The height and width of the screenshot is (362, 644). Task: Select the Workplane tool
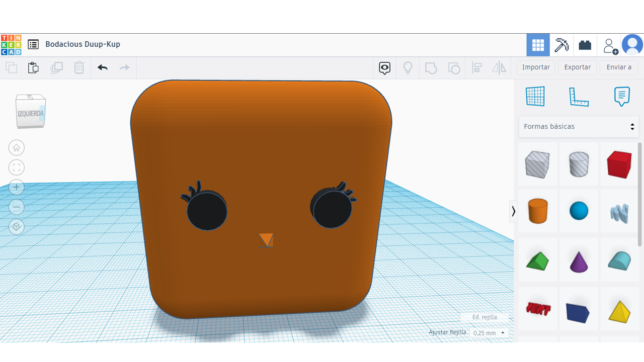point(535,96)
